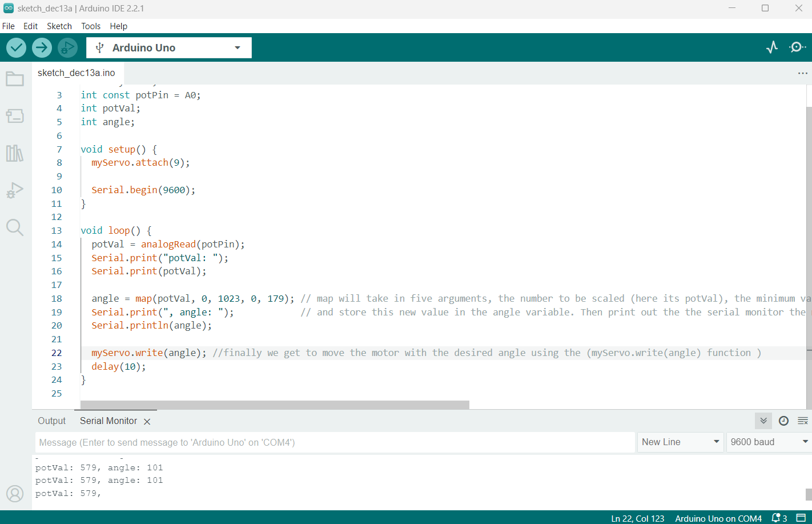812x524 pixels.
Task: Click the editor horizontal scrollbar thumb
Action: (x=275, y=405)
